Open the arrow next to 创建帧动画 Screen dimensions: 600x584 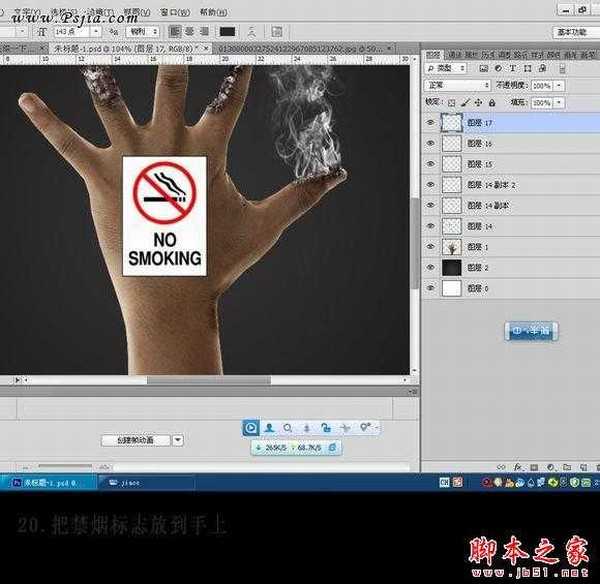click(178, 439)
